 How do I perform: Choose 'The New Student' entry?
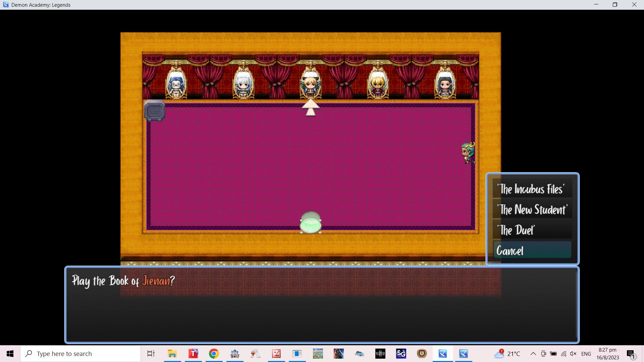click(532, 210)
